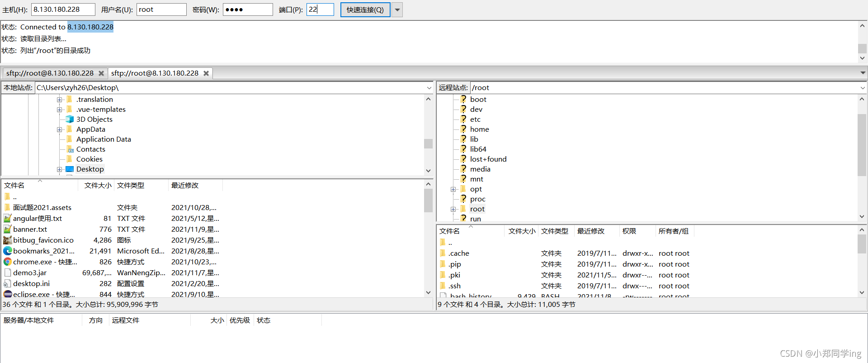The height and width of the screenshot is (363, 868).
Task: Sort remote files by 权限 column header
Action: (x=637, y=231)
